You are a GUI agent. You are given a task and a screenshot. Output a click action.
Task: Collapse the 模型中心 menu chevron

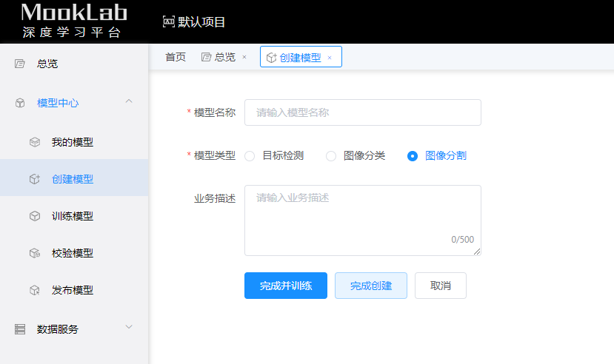129,101
